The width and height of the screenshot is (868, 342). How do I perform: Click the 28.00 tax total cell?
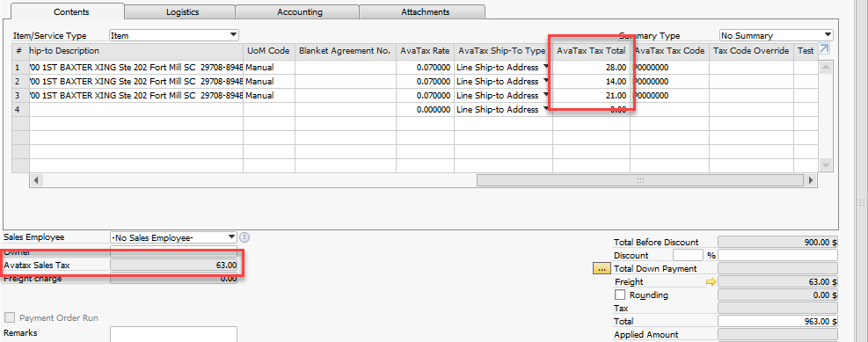pyautogui.click(x=591, y=67)
